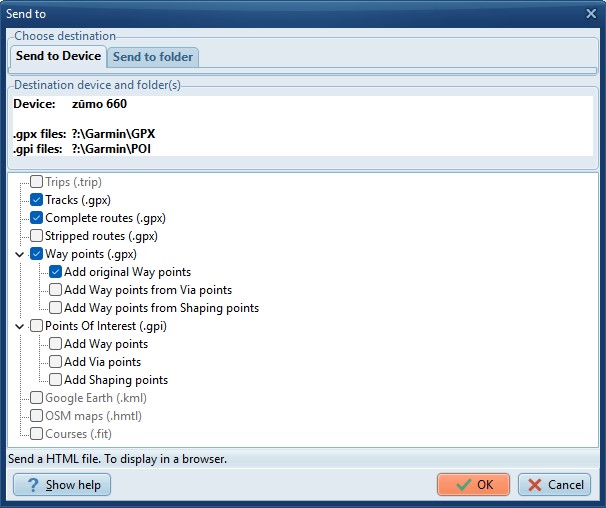Check Add Way points from Shaping points
Image resolution: width=606 pixels, height=508 pixels.
55,308
